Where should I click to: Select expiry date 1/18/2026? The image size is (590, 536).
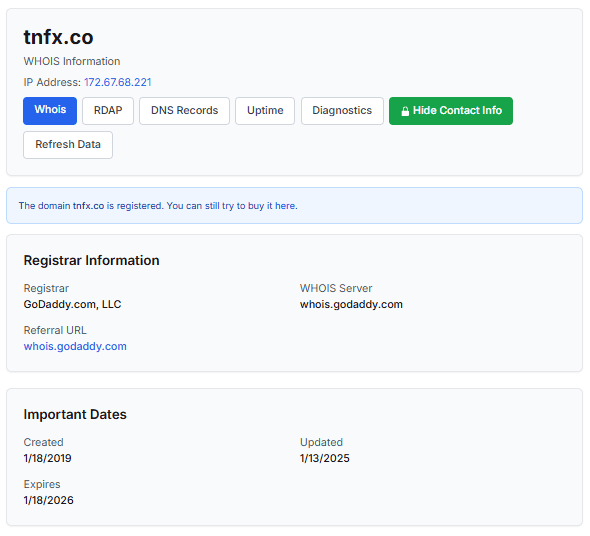point(49,500)
